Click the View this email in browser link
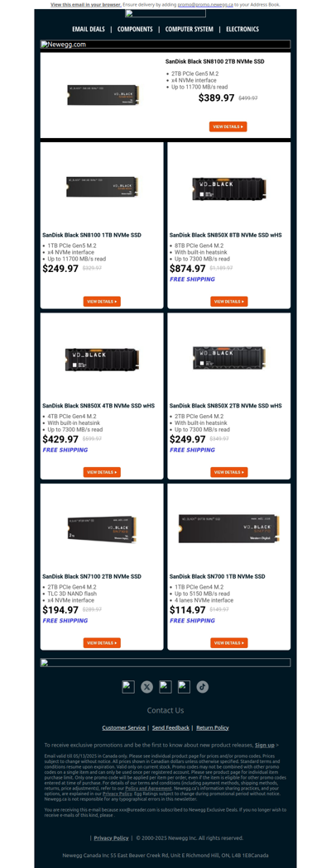This screenshot has height=868, width=331. tap(85, 4)
